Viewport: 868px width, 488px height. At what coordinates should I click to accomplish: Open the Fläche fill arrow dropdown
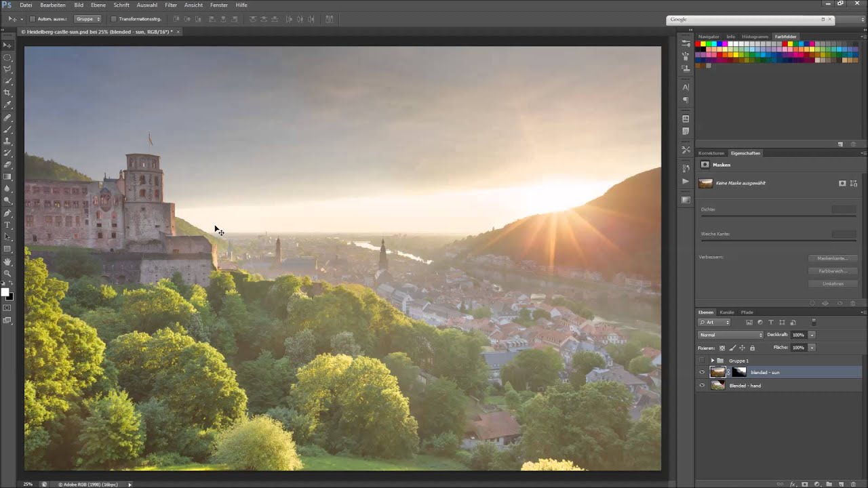[x=812, y=348]
